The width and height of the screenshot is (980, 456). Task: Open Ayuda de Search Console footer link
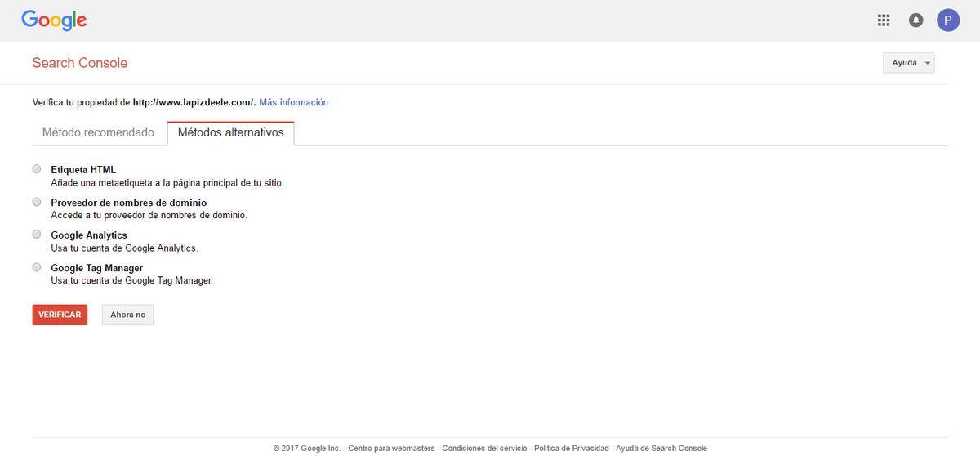(x=661, y=449)
